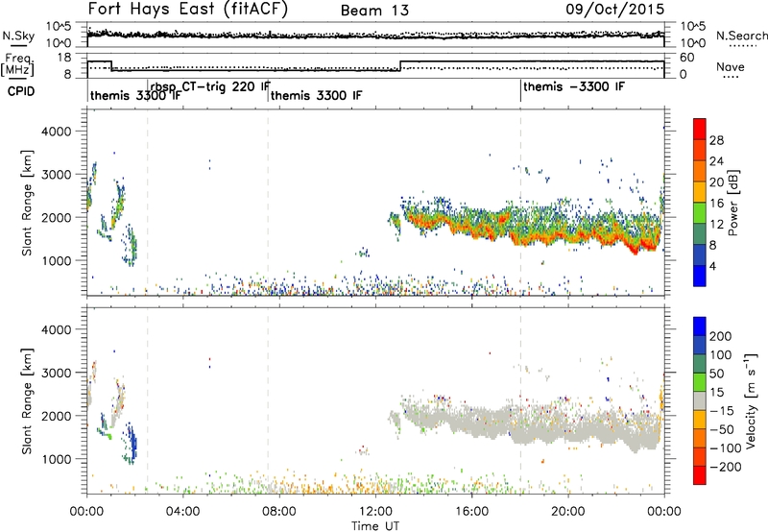Click the 'N.Search' legend label

click(742, 36)
